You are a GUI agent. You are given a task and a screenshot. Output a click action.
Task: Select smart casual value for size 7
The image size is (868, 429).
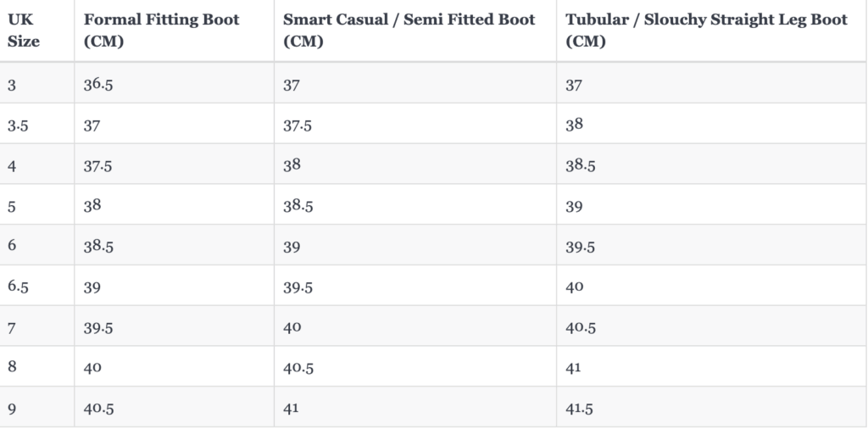pyautogui.click(x=292, y=326)
